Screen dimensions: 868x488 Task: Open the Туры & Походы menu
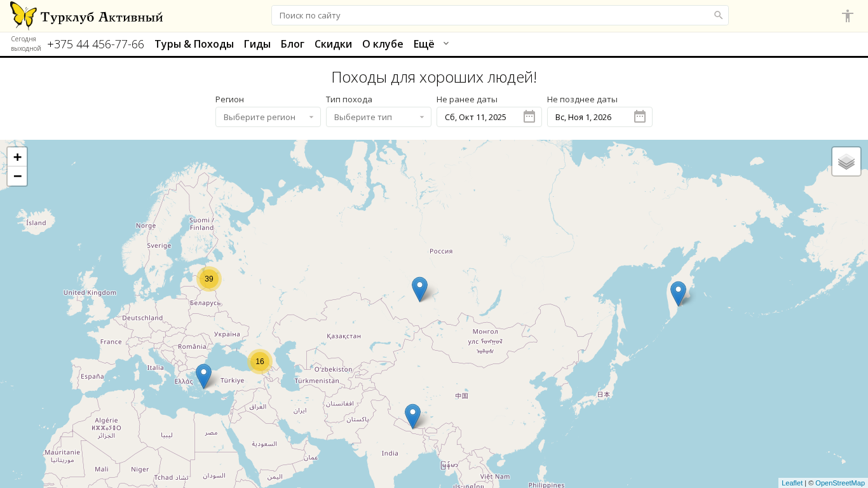pos(194,44)
